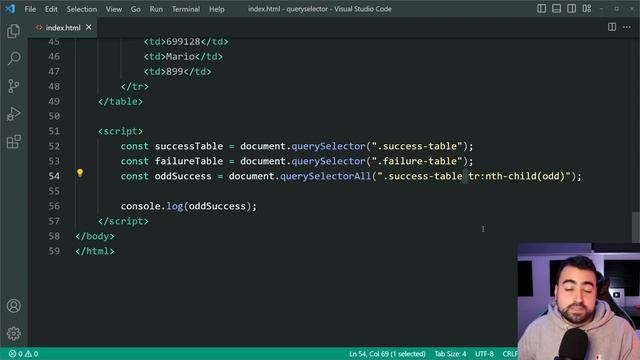Viewport: 640px width, 360px height.
Task: Click the closing </script> tag
Action: (x=123, y=221)
